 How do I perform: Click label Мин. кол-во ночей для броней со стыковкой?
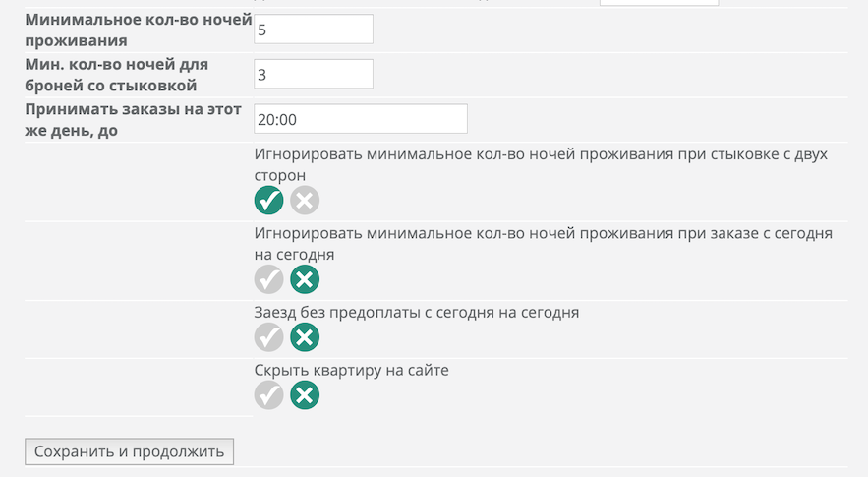(x=117, y=75)
